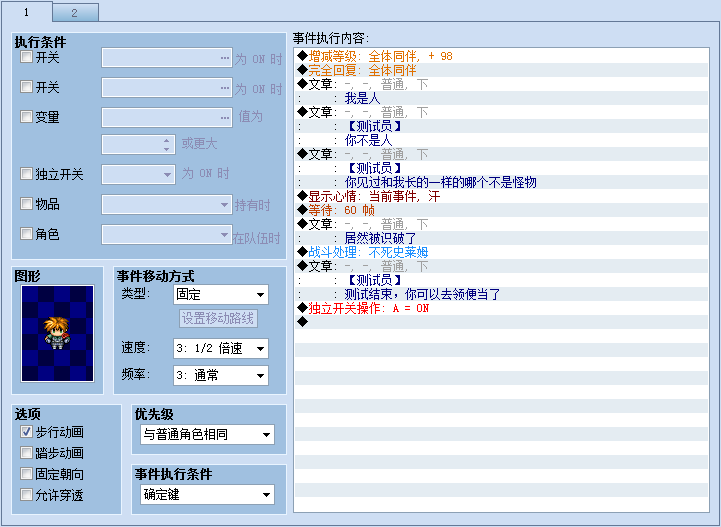Select the 显示心情: 当前事件, 汗 command
This screenshot has width=721, height=527.
pyautogui.click(x=501, y=196)
